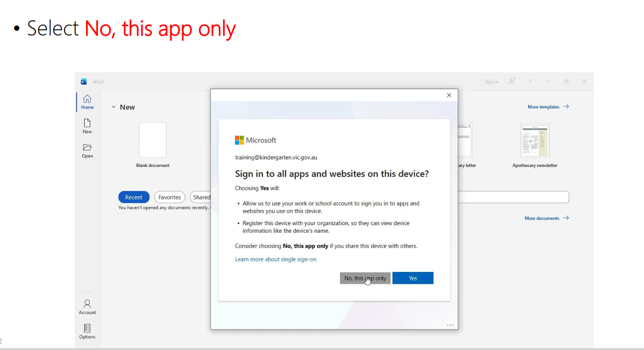Open More templates link
644x350 pixels.
548,107
